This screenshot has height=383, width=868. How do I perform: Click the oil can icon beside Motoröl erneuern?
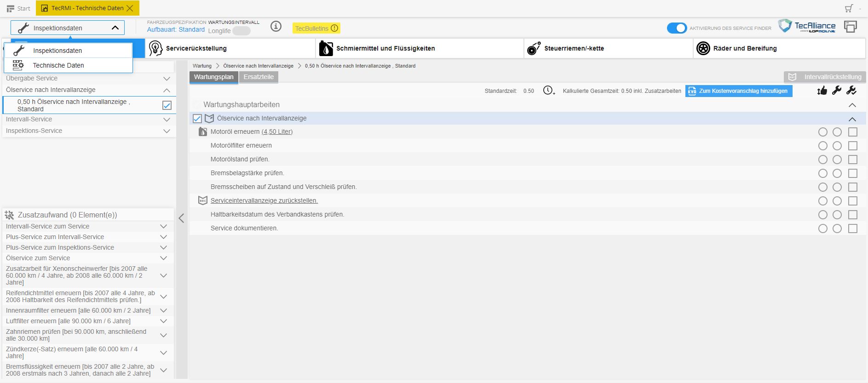click(x=203, y=131)
